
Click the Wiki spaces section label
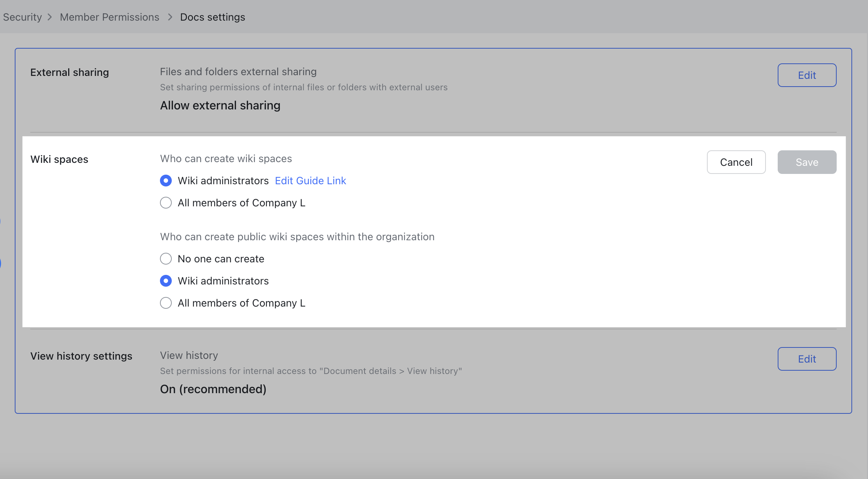[59, 159]
